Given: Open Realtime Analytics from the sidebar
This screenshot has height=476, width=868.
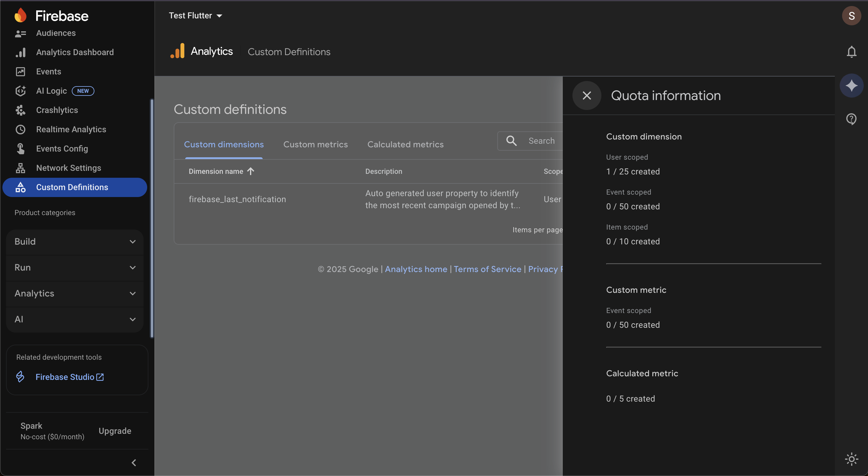Looking at the screenshot, I should pyautogui.click(x=71, y=129).
